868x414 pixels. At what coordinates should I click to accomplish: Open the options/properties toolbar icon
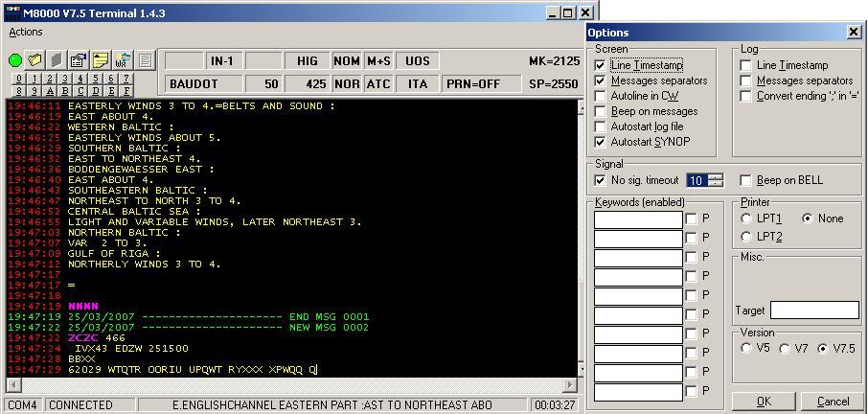(80, 60)
